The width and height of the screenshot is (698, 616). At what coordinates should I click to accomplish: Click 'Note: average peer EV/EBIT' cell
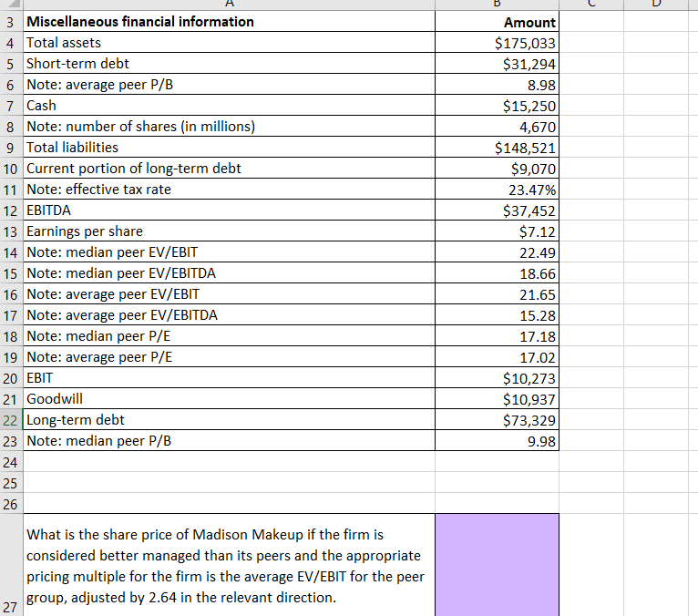[x=229, y=293]
